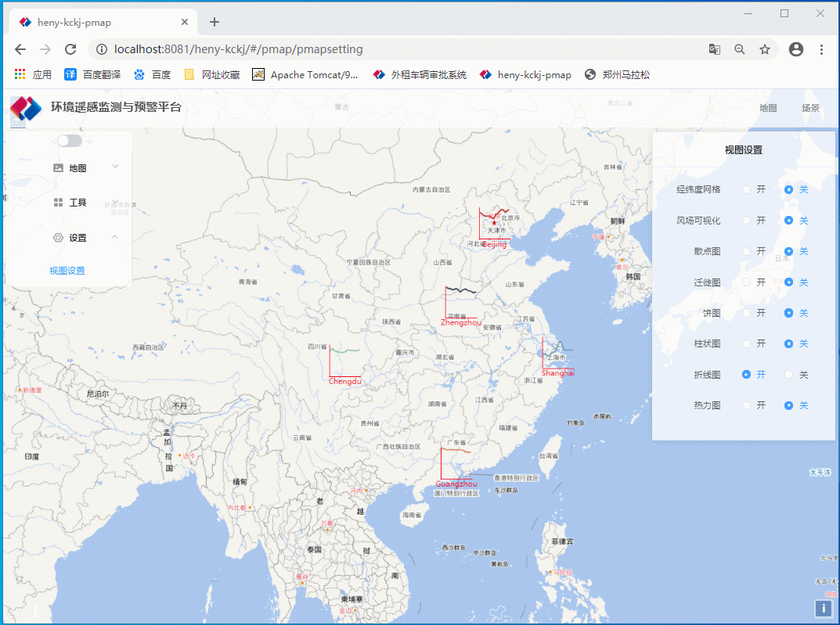Viewport: 840px width, 625px height.
Task: Turn off 折线图 with 关
Action: [796, 375]
